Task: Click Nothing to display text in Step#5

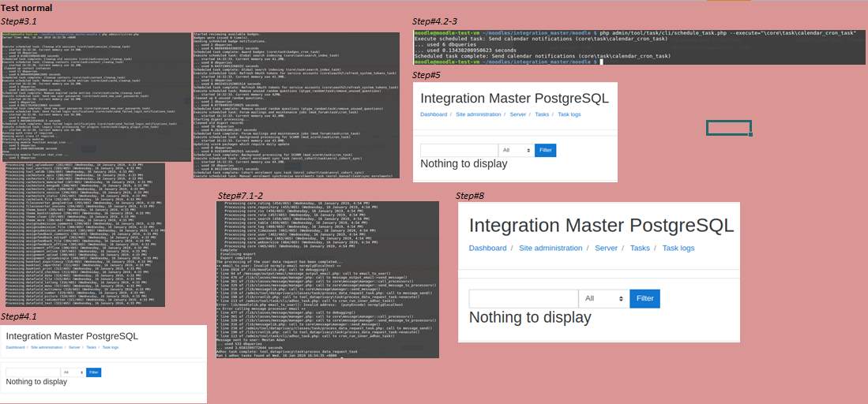Action: 464,164
